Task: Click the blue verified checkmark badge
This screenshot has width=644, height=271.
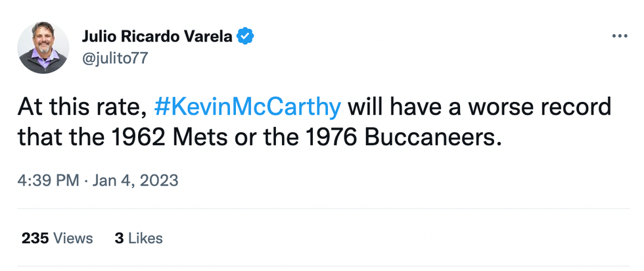Action: click(245, 36)
